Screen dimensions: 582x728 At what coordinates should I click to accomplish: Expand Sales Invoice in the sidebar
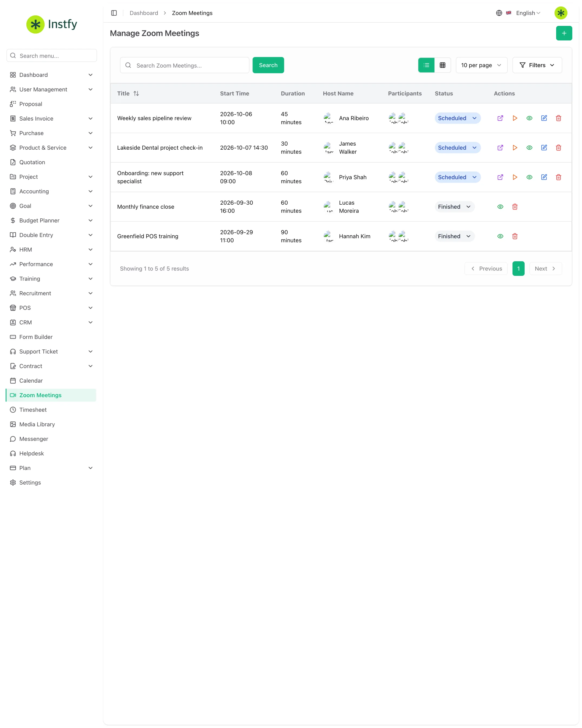click(51, 119)
